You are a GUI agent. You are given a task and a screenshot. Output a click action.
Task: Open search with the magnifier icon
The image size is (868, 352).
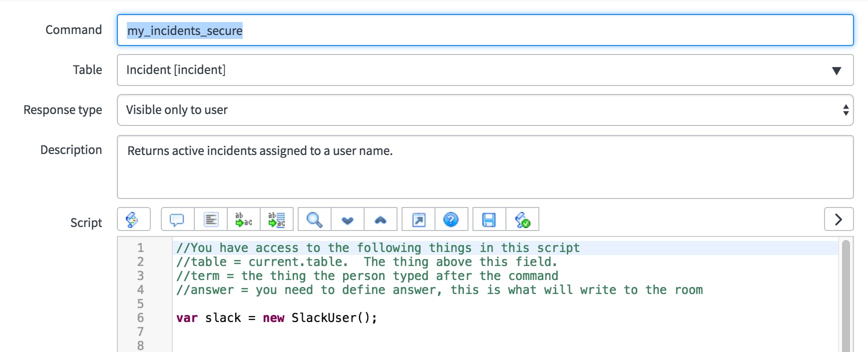click(x=314, y=219)
